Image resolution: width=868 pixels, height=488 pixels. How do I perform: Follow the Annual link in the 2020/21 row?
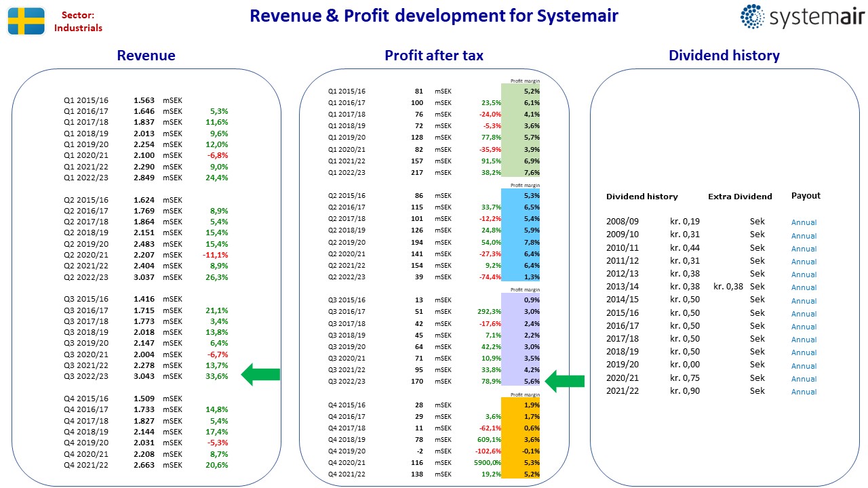pos(804,379)
